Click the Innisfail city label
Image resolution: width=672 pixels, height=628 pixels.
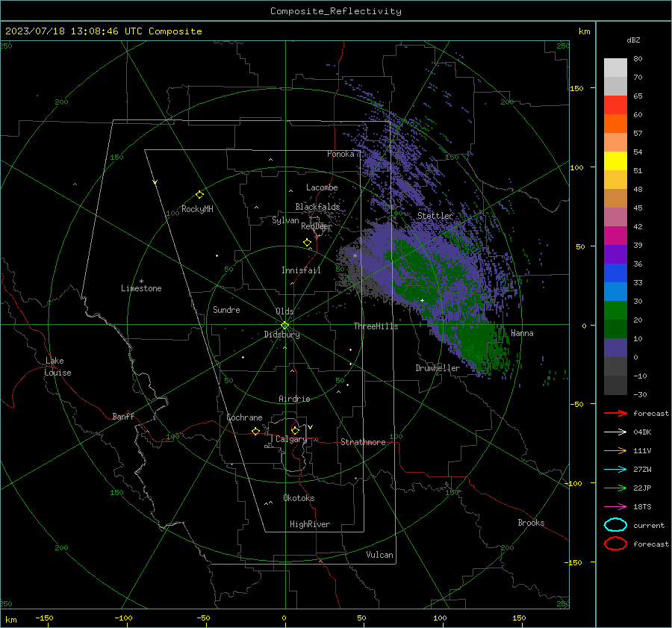[x=301, y=270]
